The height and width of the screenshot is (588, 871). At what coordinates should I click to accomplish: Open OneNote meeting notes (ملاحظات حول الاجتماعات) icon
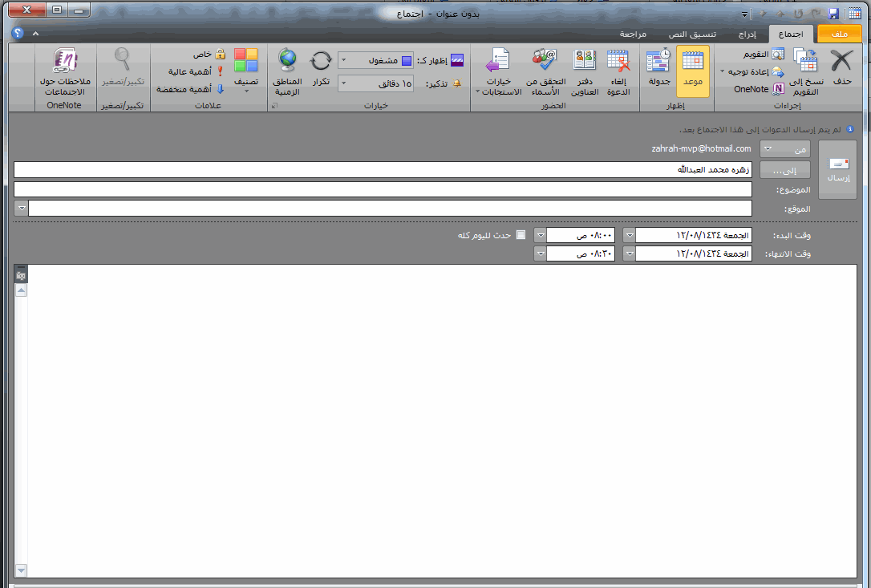point(65,61)
